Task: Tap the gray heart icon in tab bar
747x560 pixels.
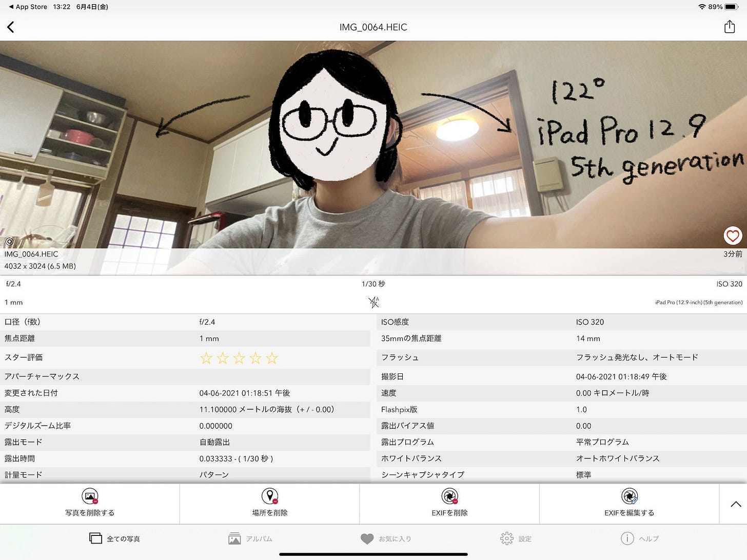Action: click(367, 538)
